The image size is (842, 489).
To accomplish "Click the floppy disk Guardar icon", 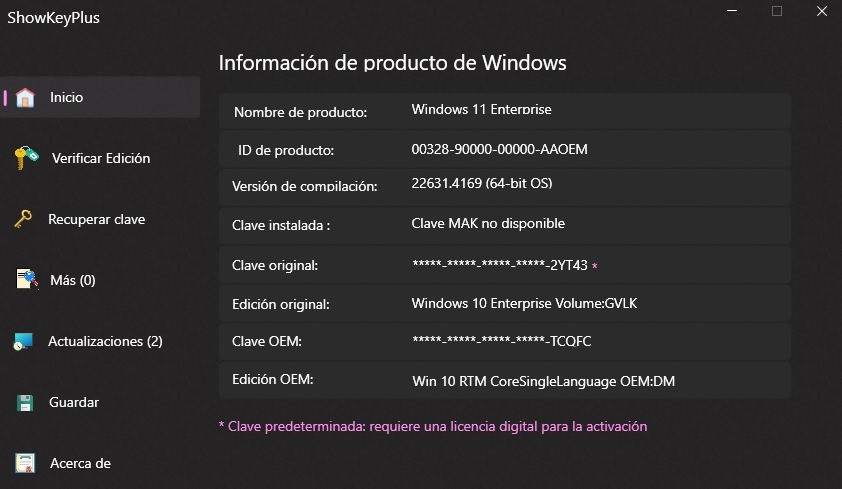I will [25, 403].
